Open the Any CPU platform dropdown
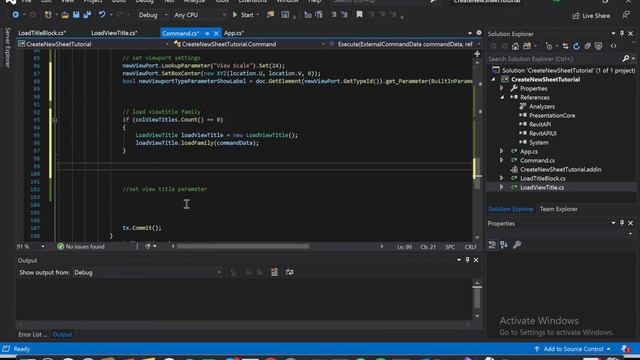Screen dimensions: 640x360 point(199,15)
